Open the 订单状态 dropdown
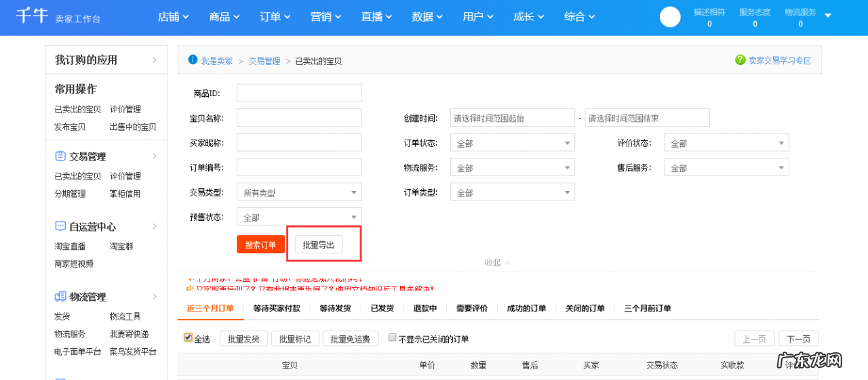868x380 pixels. 513,143
